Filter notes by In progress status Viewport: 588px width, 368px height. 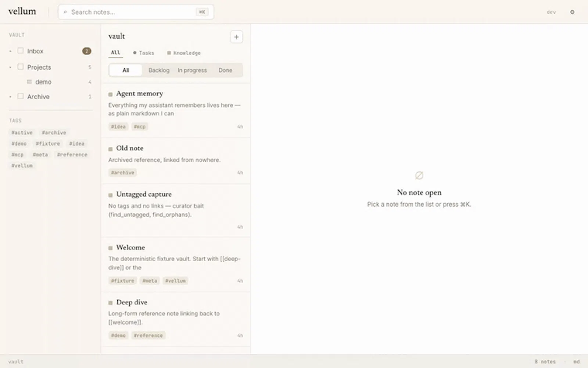[x=192, y=70]
